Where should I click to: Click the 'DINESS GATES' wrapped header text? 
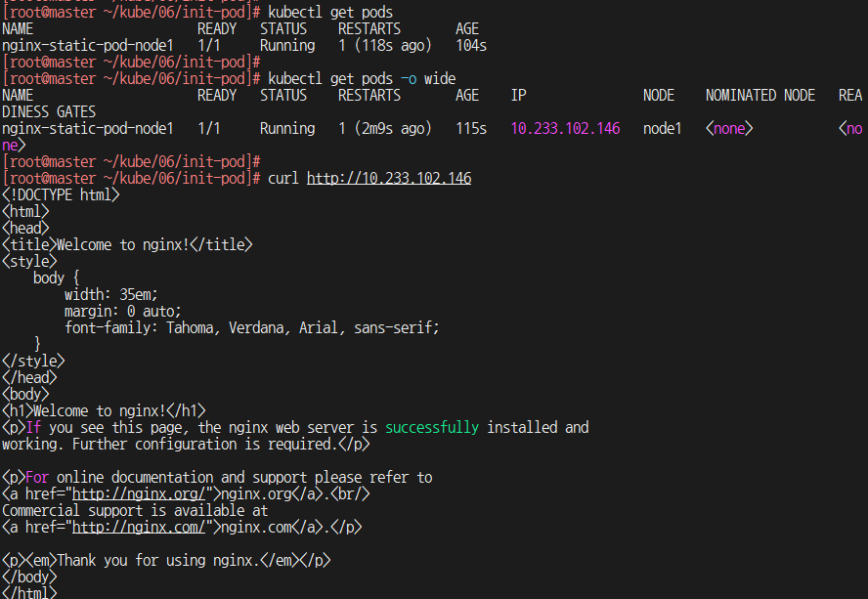[49, 111]
